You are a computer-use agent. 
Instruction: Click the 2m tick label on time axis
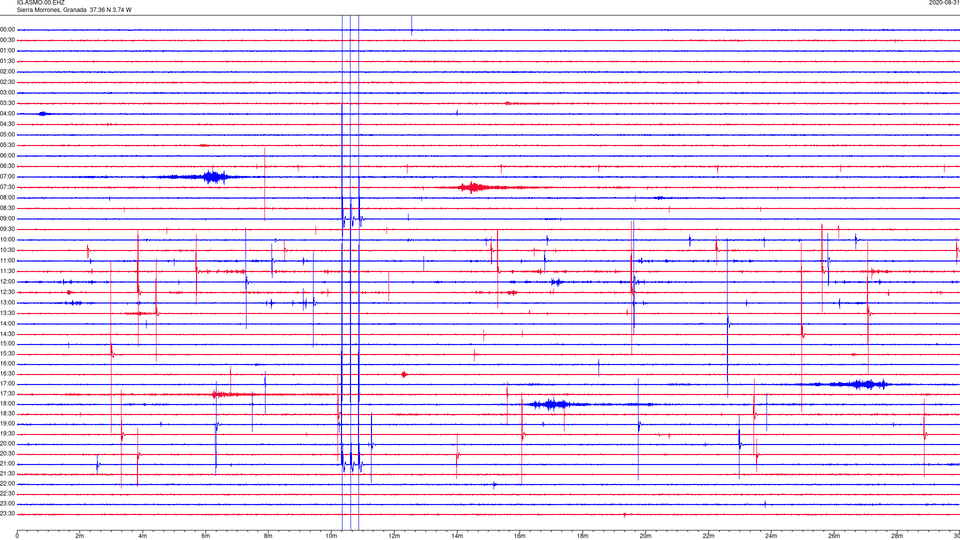pos(80,536)
